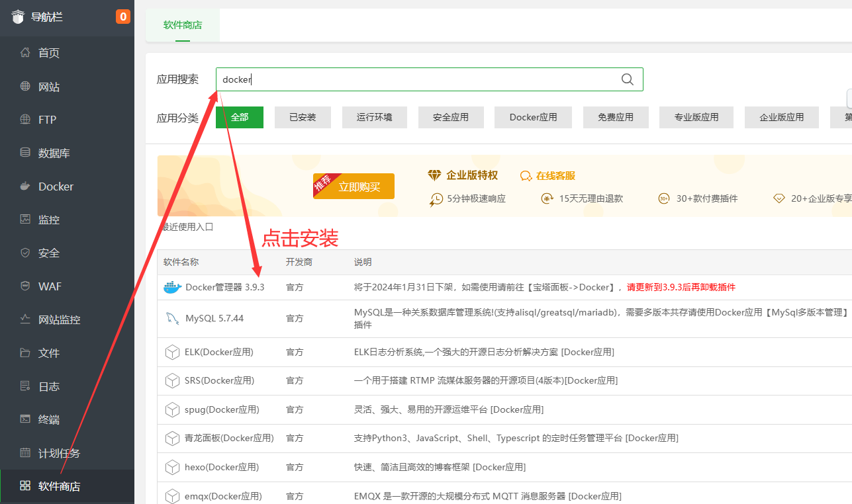Click emqx(Docker应用) software name
Image resolution: width=852 pixels, height=504 pixels.
coord(224,495)
